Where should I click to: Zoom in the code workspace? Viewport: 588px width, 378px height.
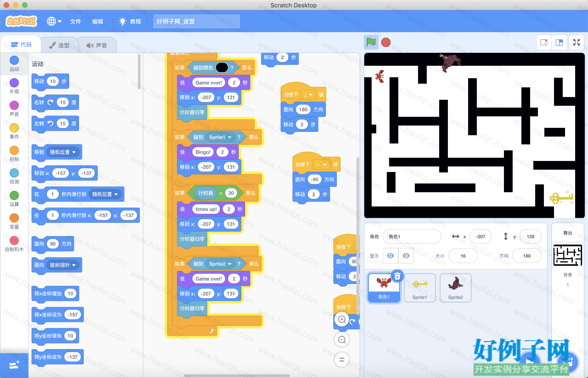coord(342,319)
